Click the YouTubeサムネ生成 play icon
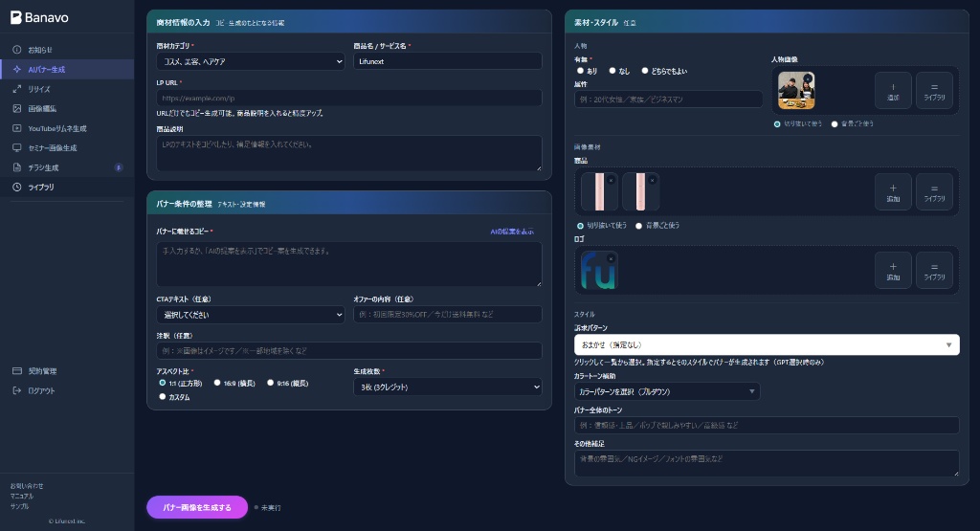This screenshot has height=531, width=980. (17, 128)
